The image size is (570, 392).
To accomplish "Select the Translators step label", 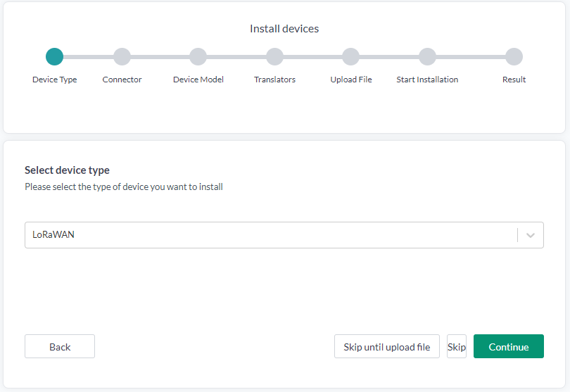I will pos(275,80).
